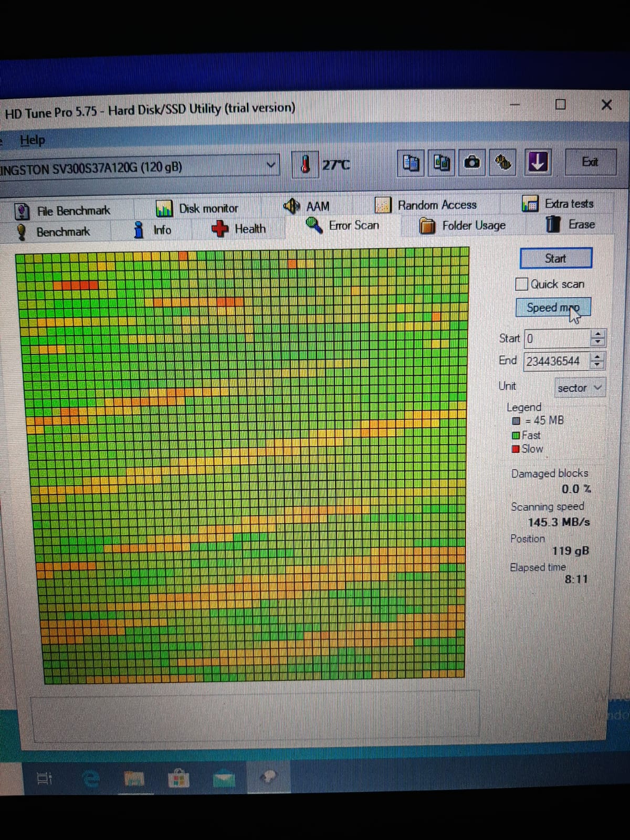Open the Unit sector dropdown
Screen dimensions: 630x840
[x=580, y=388]
